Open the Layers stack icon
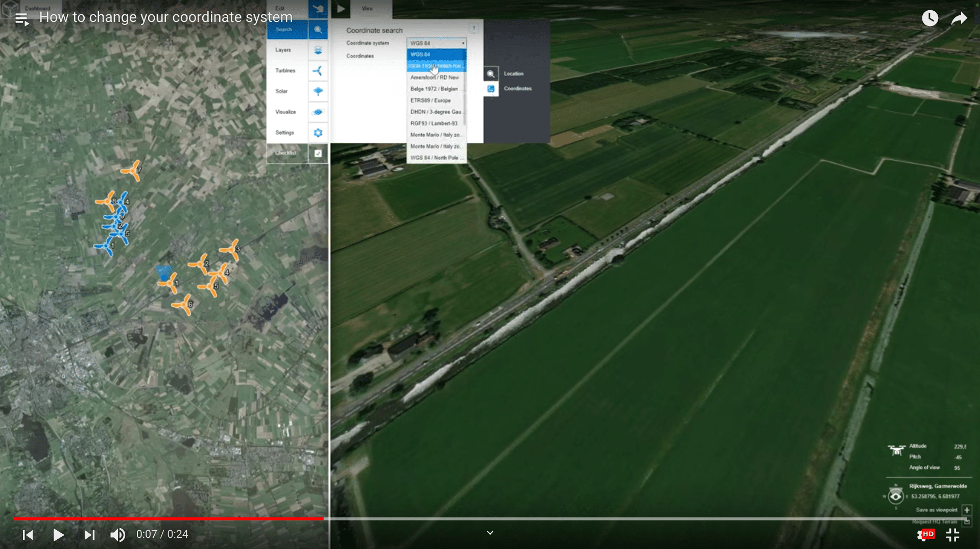 (318, 50)
